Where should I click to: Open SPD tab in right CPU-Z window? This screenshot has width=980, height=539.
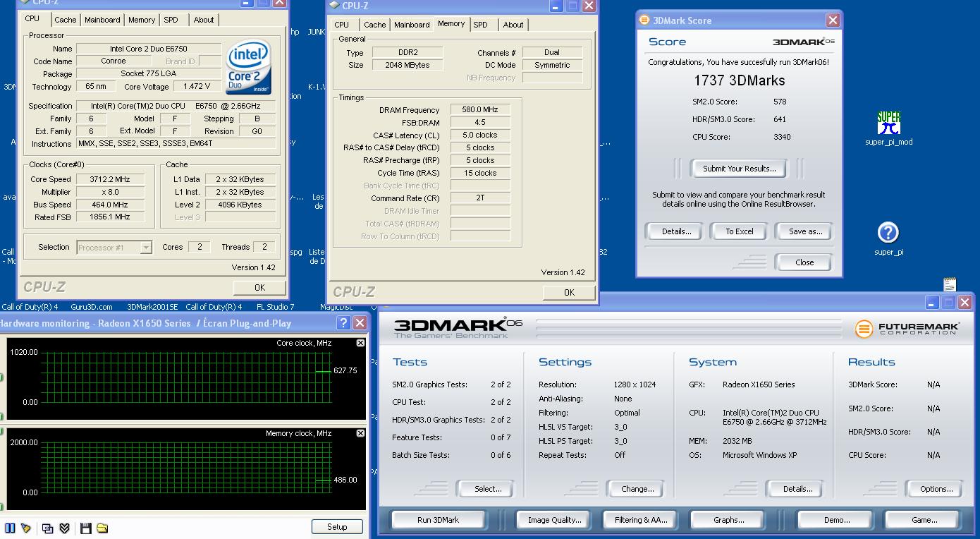point(481,25)
